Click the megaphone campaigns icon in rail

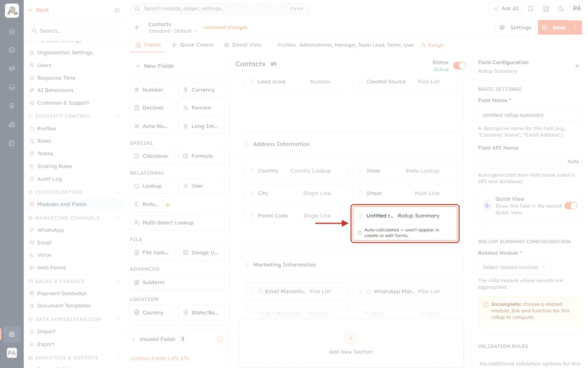tap(12, 68)
